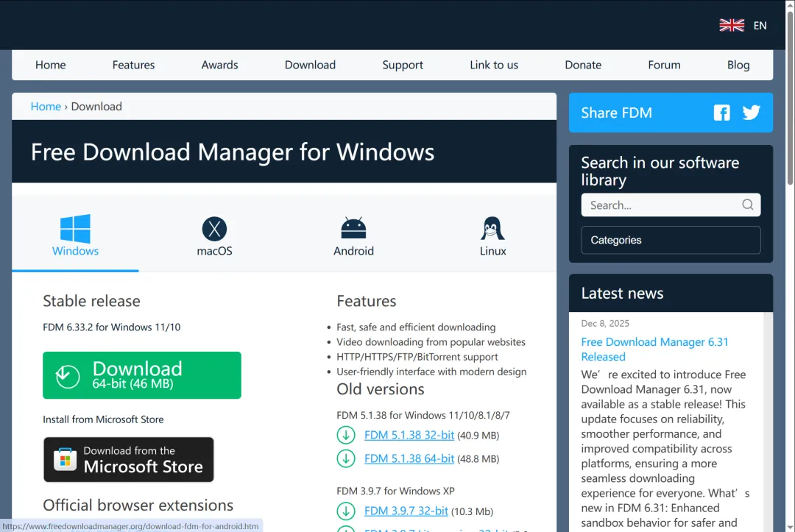This screenshot has height=532, width=795.
Task: Share FDM on Facebook icon
Action: click(721, 113)
